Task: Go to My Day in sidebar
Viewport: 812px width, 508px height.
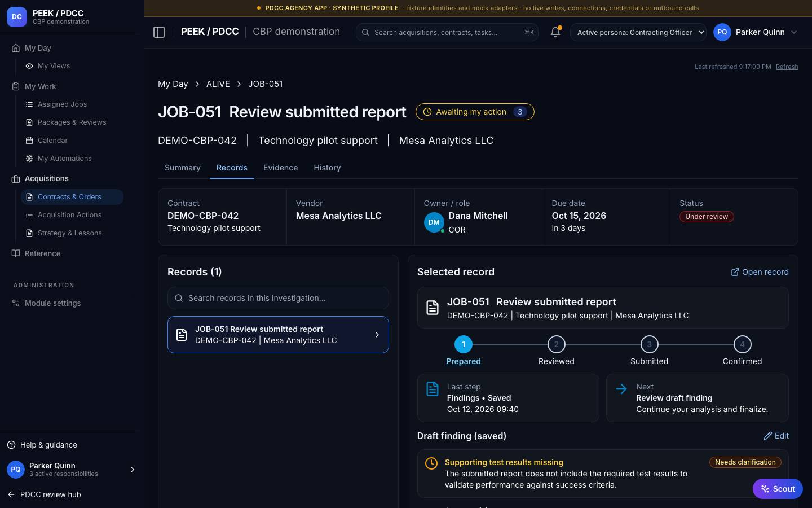Action: tap(38, 48)
